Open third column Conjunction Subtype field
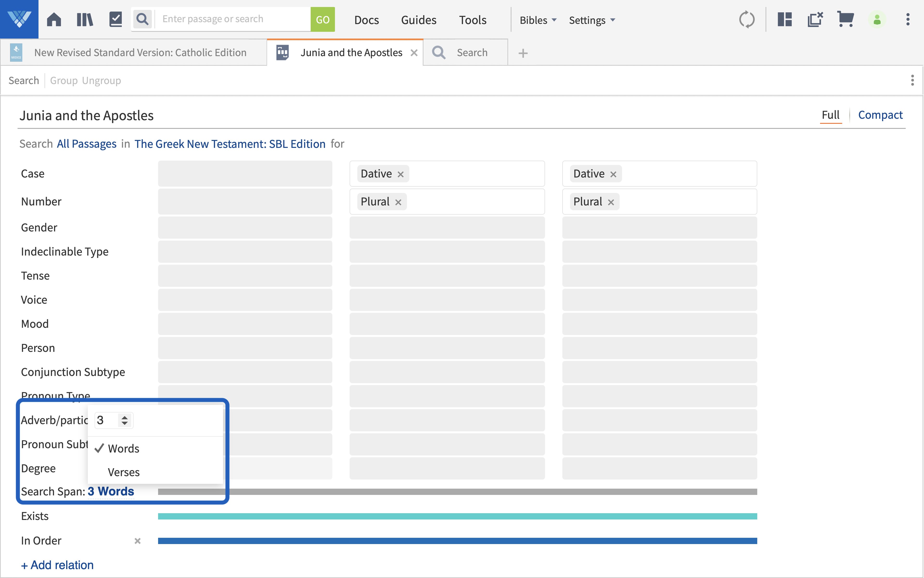 (659, 372)
